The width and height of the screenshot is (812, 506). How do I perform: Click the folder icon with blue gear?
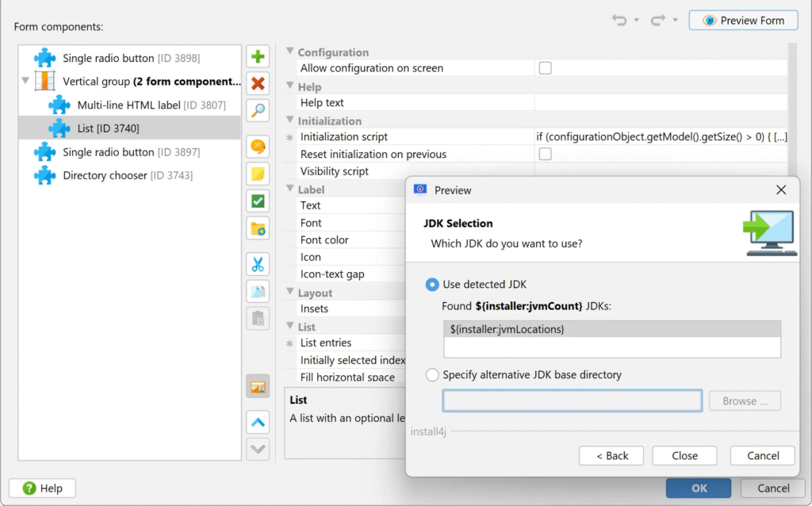click(258, 228)
